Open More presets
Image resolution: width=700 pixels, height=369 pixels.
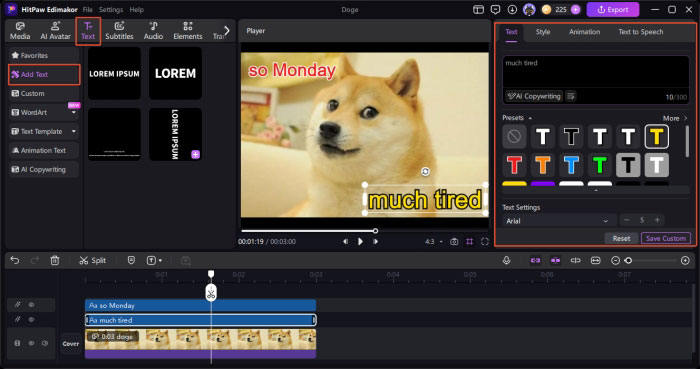pos(675,118)
